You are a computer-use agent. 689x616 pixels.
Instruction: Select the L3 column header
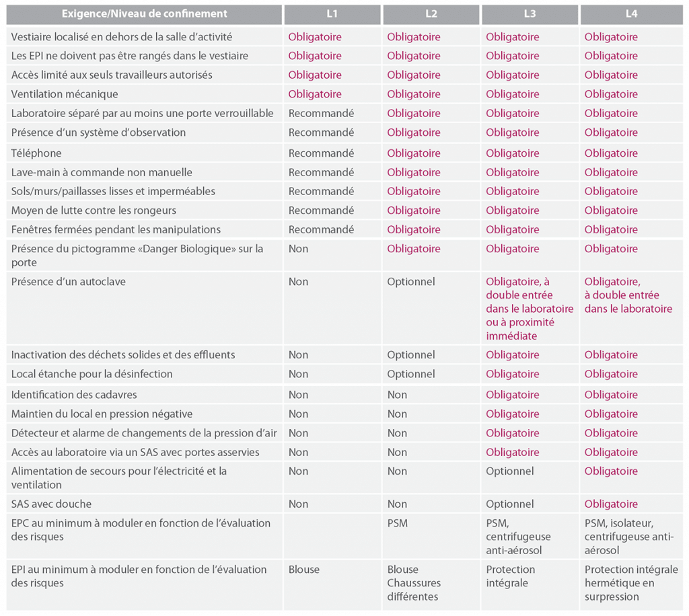tap(530, 14)
